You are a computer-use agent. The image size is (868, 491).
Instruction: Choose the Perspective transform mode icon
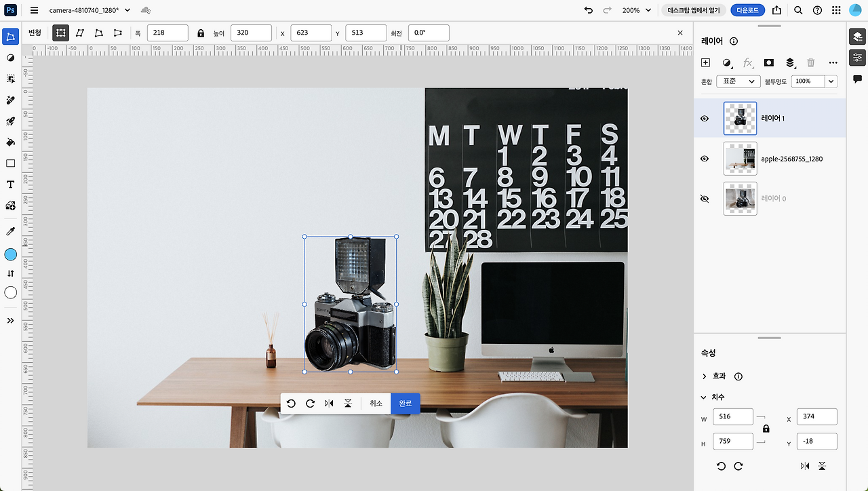118,33
